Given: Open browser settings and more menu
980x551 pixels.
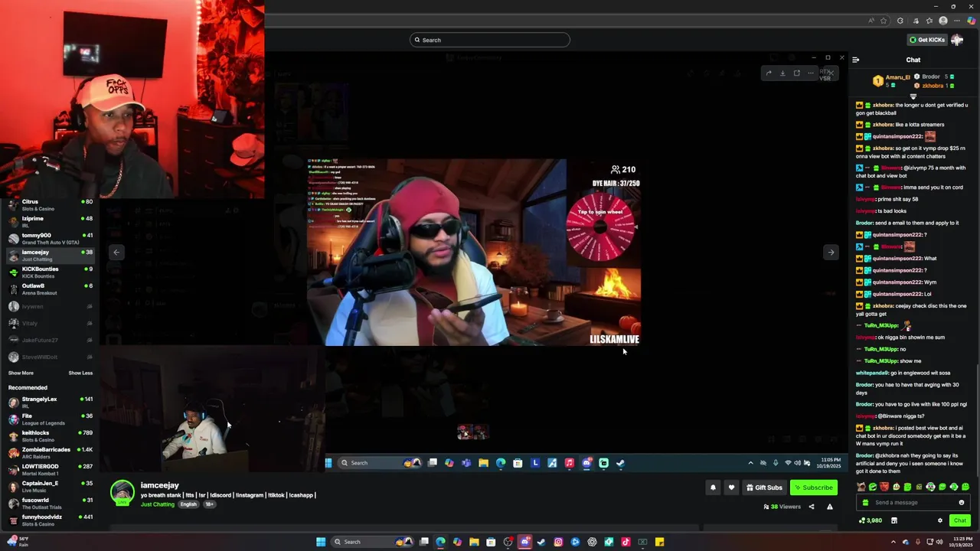Looking at the screenshot, I should (x=958, y=21).
